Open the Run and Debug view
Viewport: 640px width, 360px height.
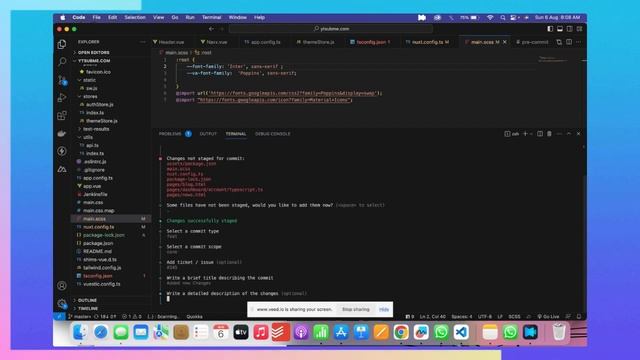[x=62, y=98]
